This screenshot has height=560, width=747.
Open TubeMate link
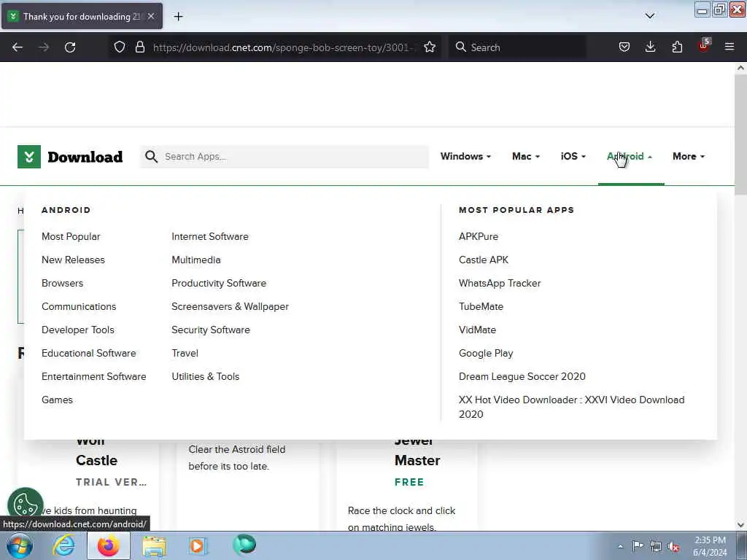coord(481,307)
